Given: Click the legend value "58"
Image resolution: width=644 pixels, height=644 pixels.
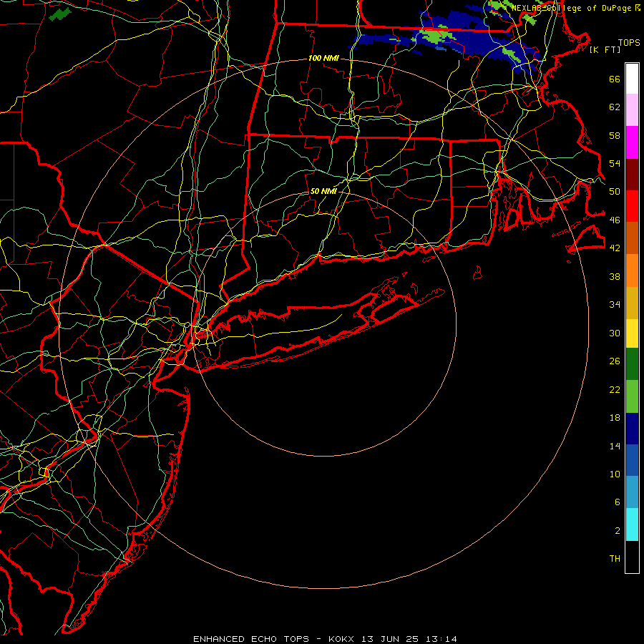Looking at the screenshot, I should click(x=615, y=135).
